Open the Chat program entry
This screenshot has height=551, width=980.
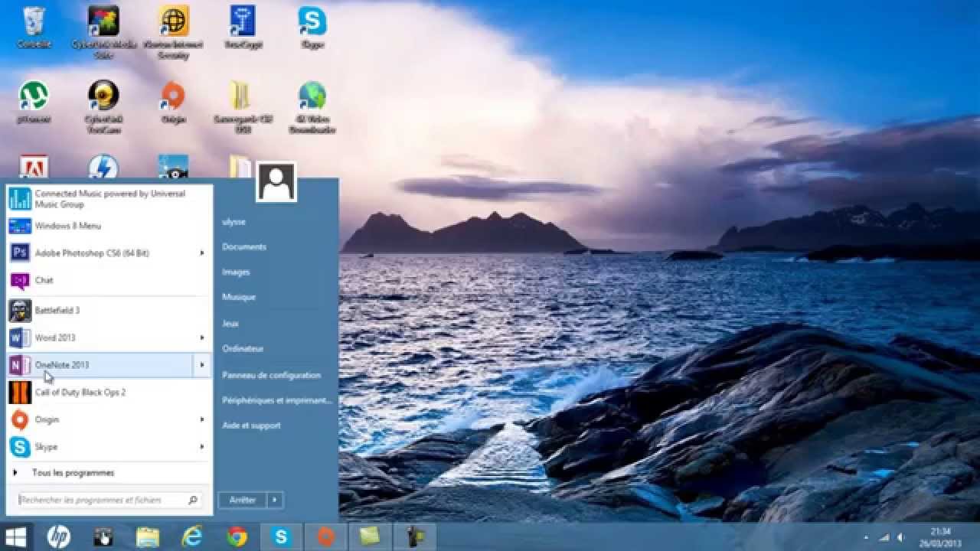coord(109,280)
